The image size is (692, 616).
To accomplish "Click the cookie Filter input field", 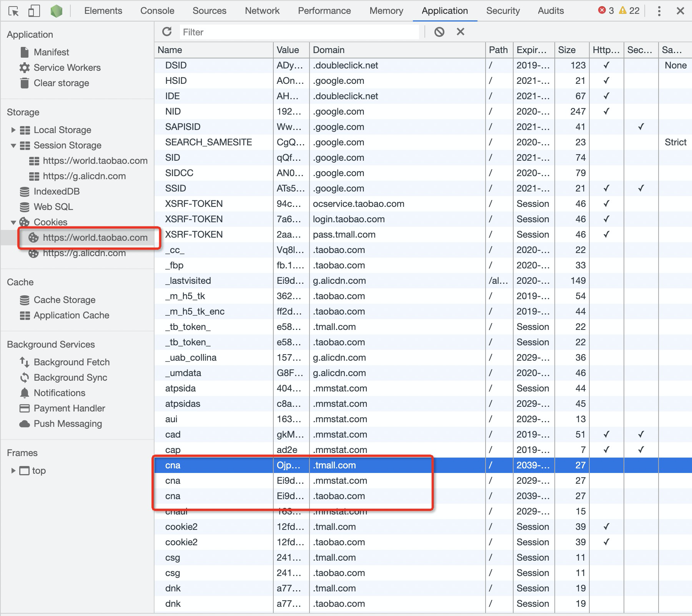I will click(299, 32).
